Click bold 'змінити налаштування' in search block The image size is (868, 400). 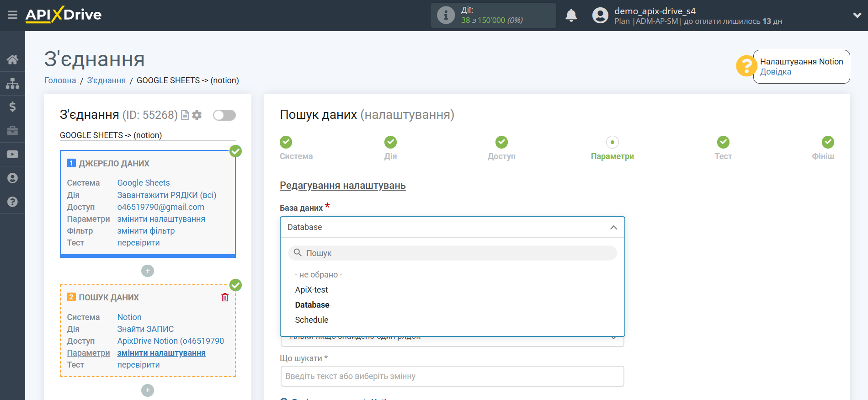161,353
